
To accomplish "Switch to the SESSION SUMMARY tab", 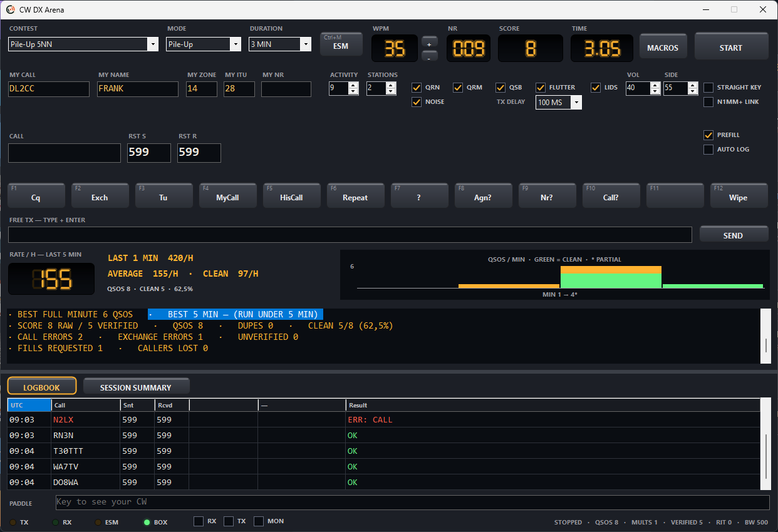I will (136, 387).
